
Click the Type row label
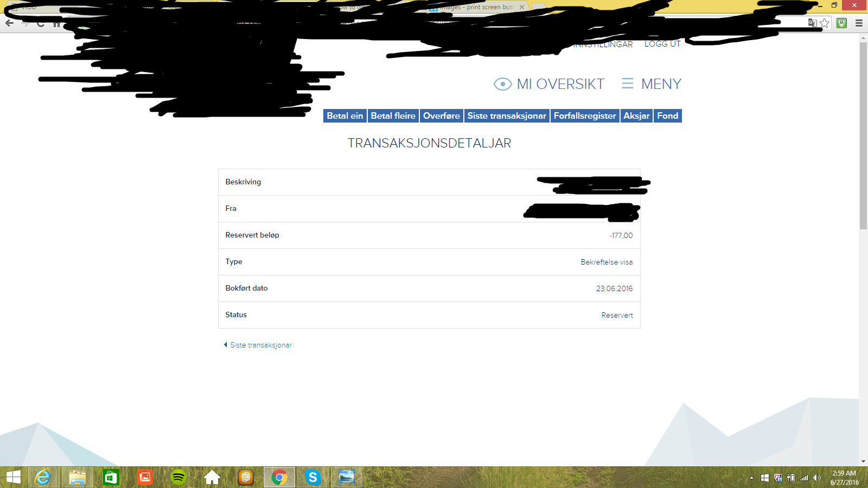[x=234, y=262]
